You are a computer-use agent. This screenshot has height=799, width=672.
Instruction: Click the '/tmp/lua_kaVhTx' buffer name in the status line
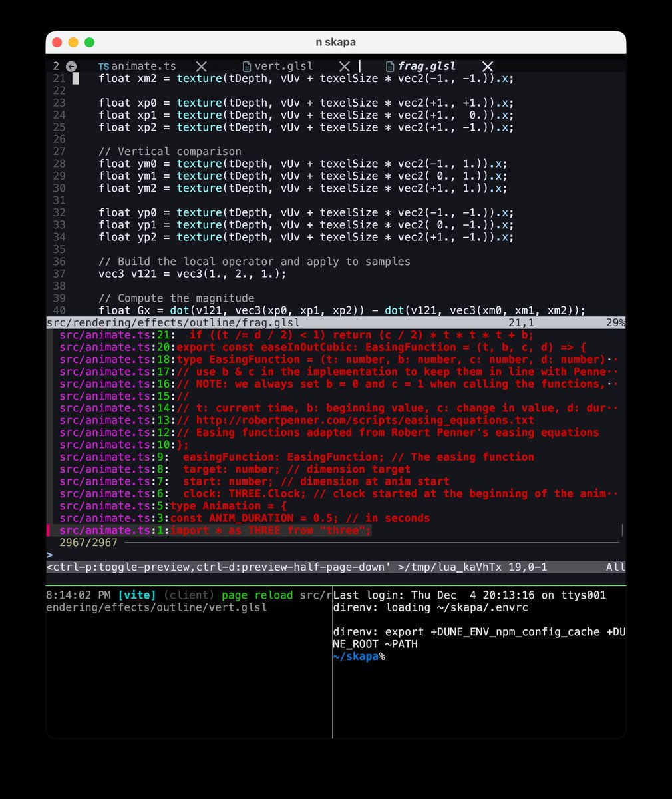(454, 567)
